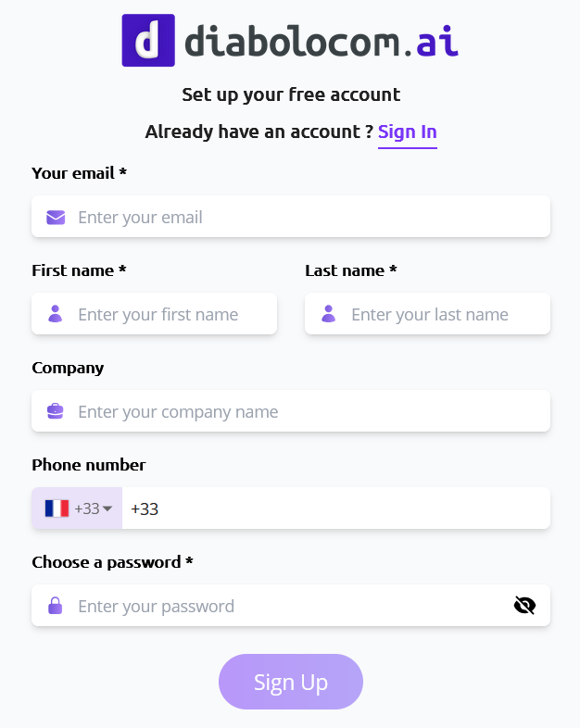Click the envelope icon in email field
Viewport: 580px width, 728px height.
click(x=56, y=218)
